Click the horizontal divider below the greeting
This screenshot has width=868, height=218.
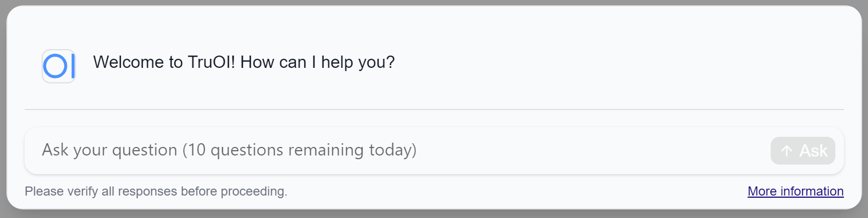click(x=434, y=110)
